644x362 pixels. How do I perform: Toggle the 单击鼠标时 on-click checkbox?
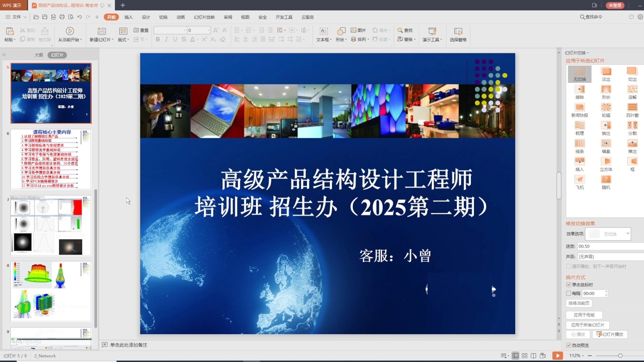569,285
